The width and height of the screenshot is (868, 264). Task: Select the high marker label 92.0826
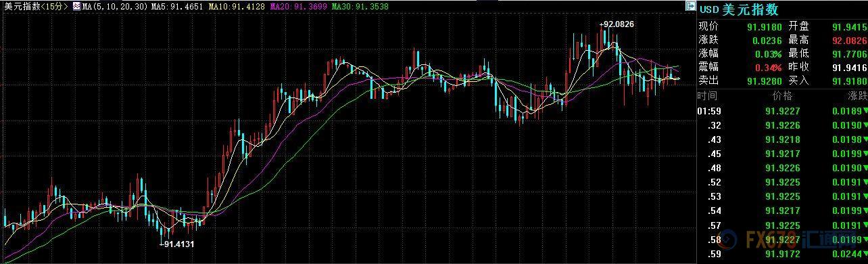[617, 24]
